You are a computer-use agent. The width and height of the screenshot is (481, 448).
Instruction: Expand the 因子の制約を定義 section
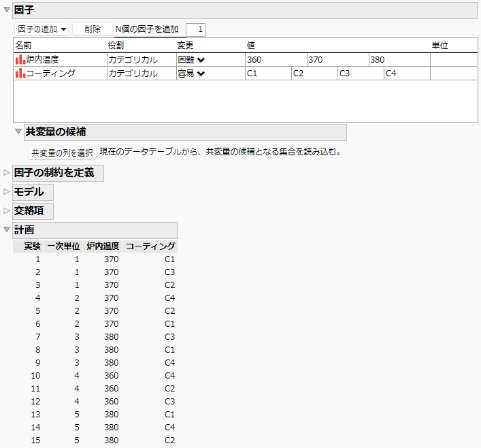[7, 173]
